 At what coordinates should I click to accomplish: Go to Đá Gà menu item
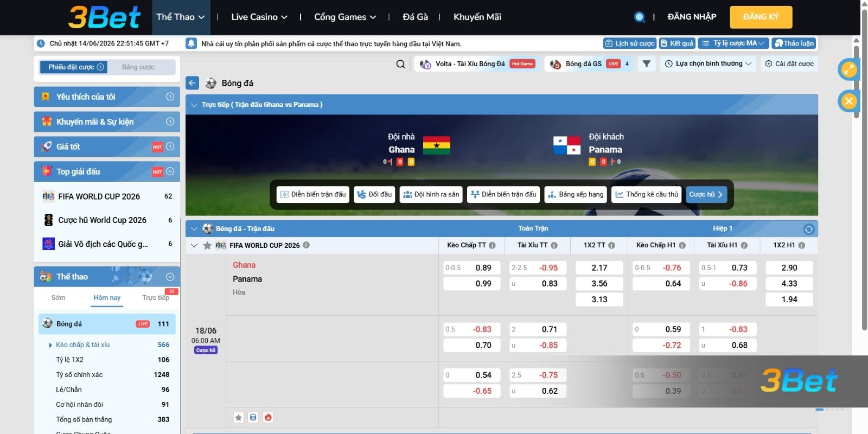416,17
